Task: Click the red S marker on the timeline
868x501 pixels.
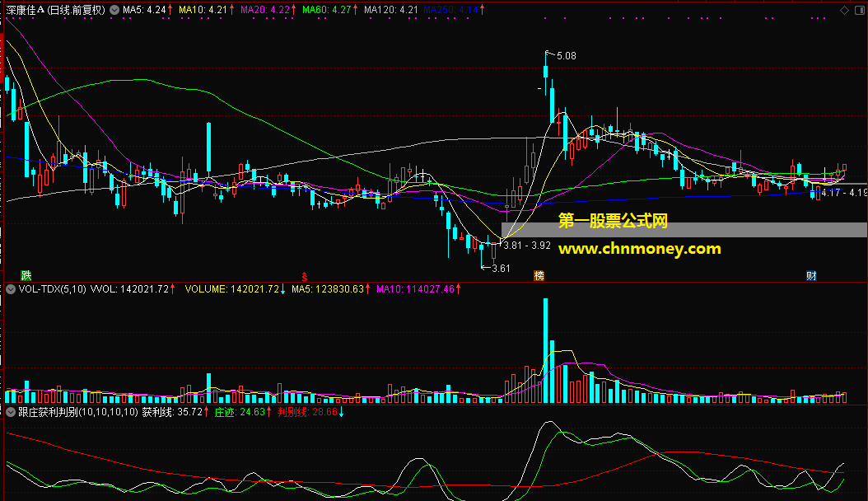Action: point(305,277)
